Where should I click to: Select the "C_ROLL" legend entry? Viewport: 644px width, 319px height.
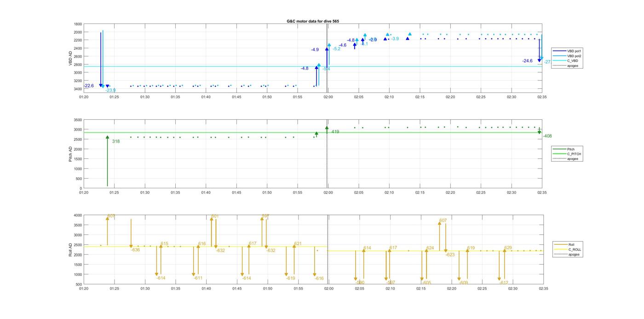568,249
